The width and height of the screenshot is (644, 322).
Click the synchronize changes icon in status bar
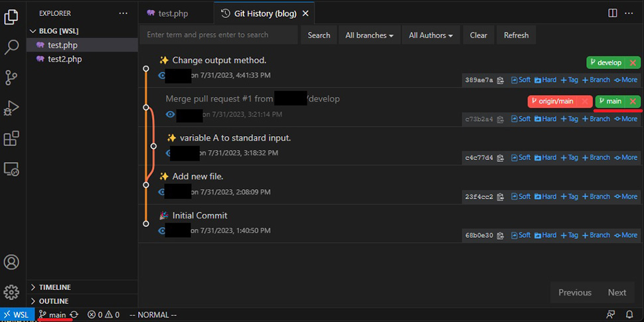(74, 315)
